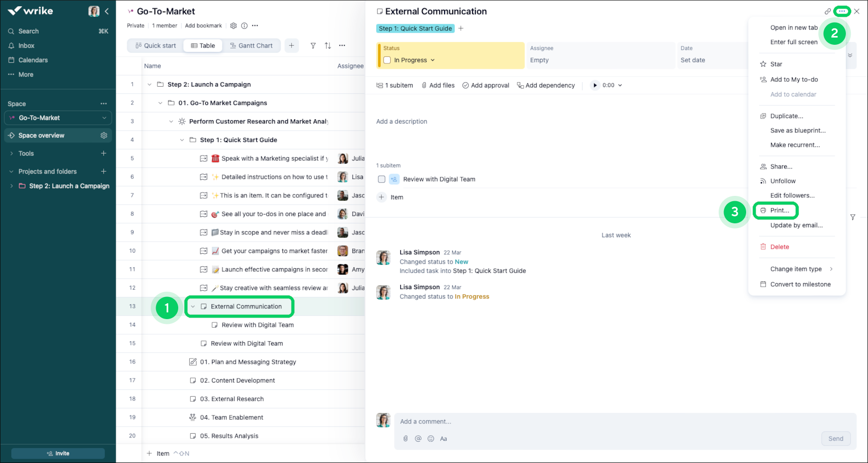This screenshot has width=868, height=463.
Task: Expand the Tools section
Action: 12,154
